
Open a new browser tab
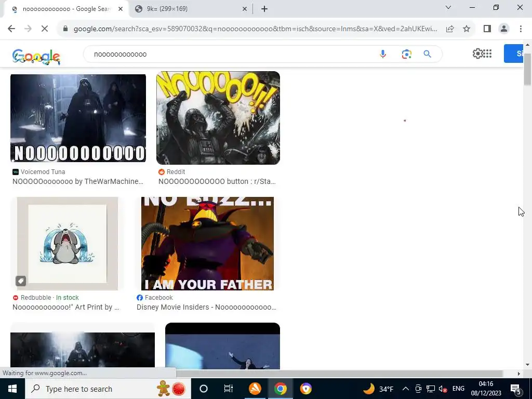pos(264,9)
